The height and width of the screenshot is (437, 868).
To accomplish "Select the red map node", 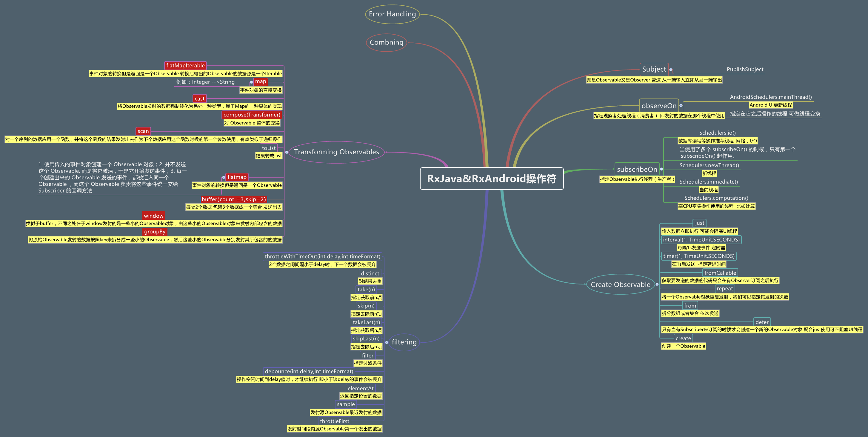I will click(261, 81).
